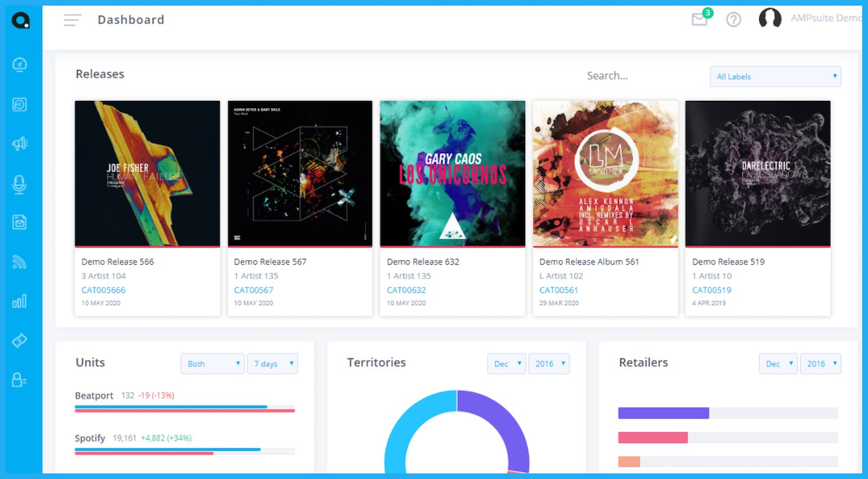Open the Darelectric album cover

click(x=758, y=174)
